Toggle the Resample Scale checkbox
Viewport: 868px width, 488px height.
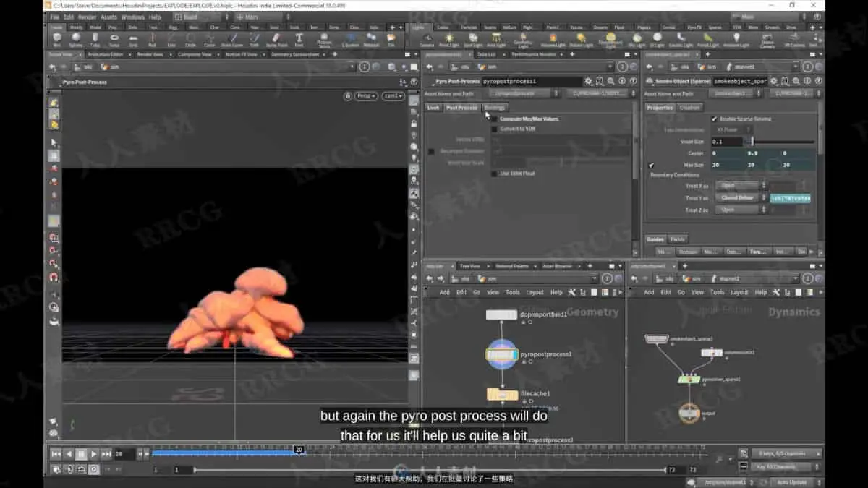432,151
